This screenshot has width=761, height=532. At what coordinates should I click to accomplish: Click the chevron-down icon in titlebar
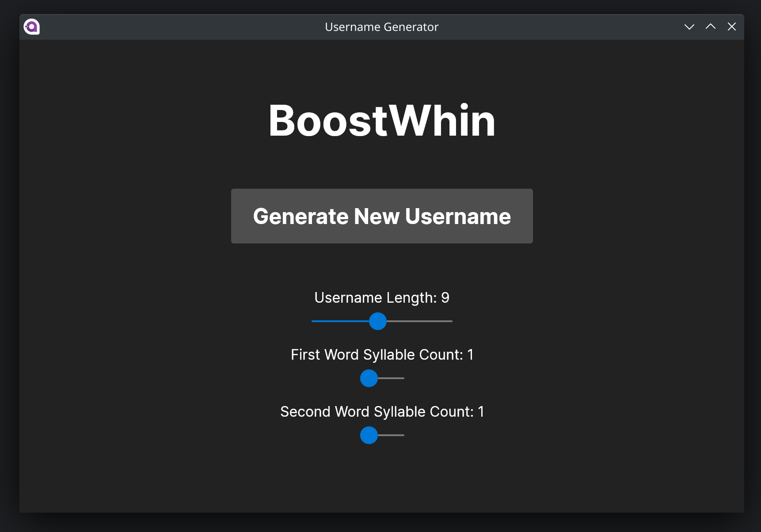coord(689,27)
